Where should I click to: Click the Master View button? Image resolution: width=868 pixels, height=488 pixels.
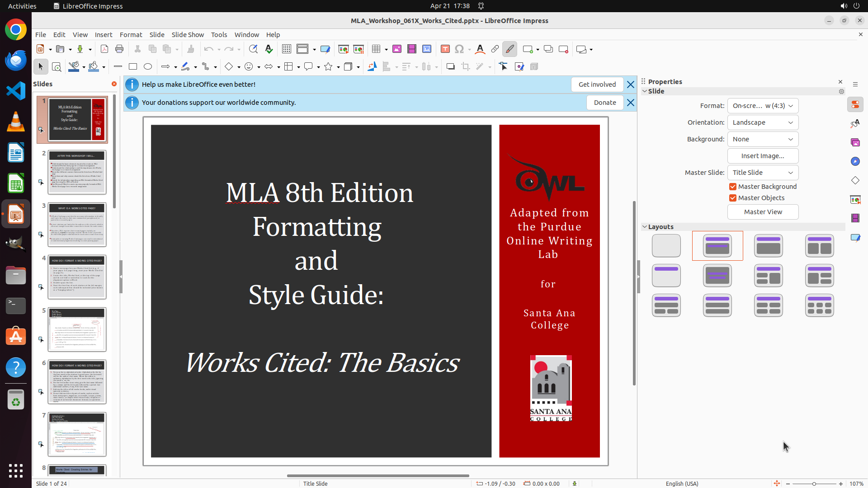[x=763, y=212]
